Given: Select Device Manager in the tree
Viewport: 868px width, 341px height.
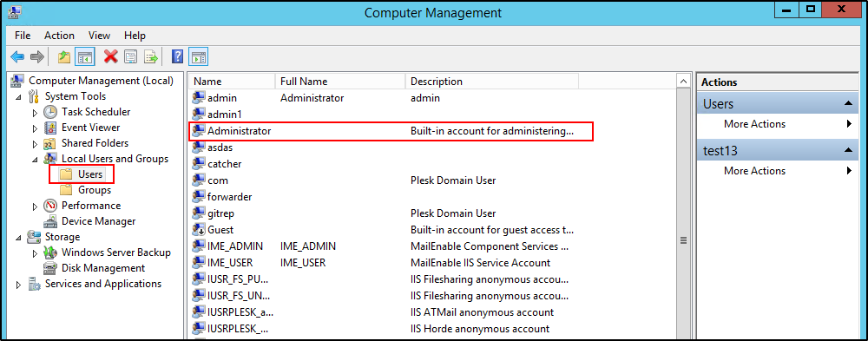Looking at the screenshot, I should [99, 221].
